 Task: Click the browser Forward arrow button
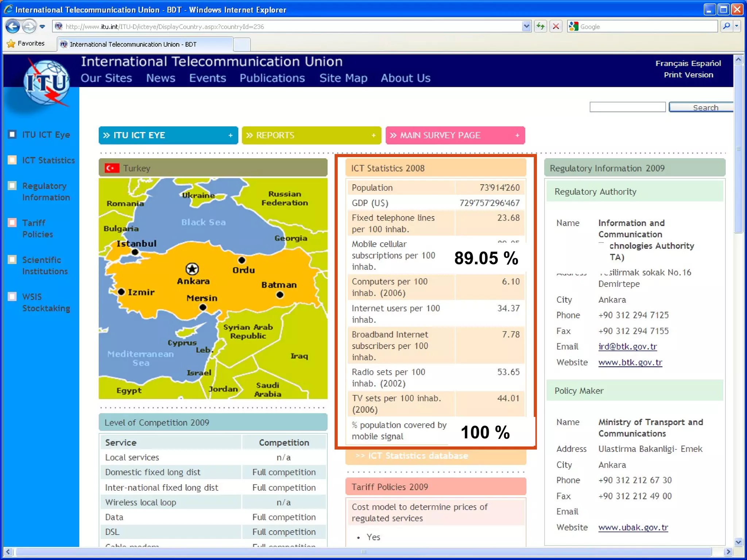tap(29, 26)
